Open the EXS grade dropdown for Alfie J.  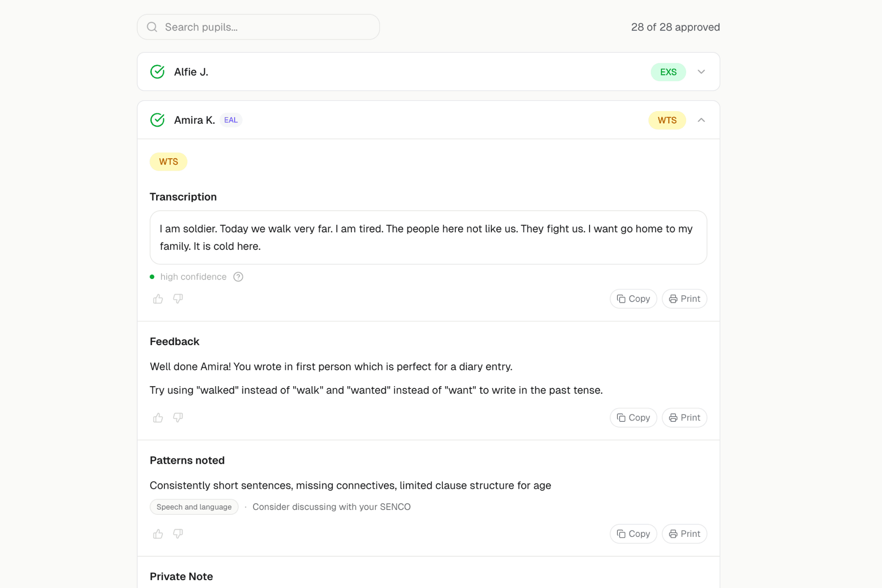click(x=668, y=71)
